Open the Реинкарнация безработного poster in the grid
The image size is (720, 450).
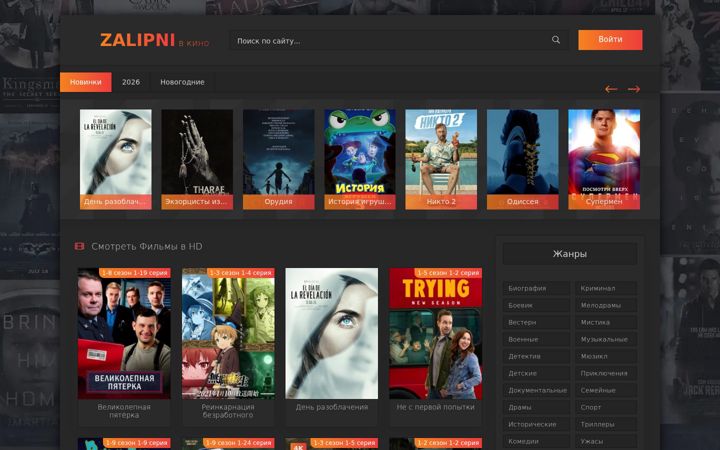228,333
